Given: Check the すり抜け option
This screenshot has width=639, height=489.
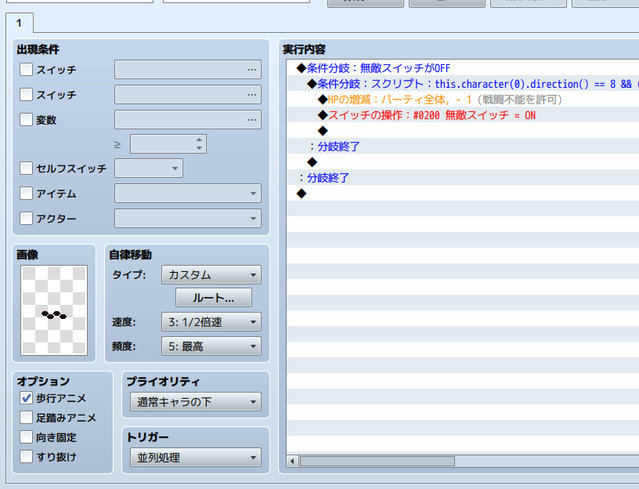Looking at the screenshot, I should click(x=26, y=456).
